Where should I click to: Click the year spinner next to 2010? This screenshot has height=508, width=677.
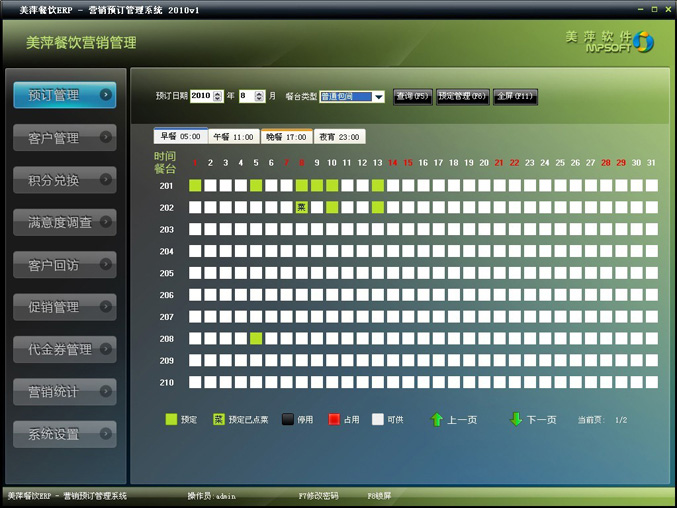click(218, 97)
